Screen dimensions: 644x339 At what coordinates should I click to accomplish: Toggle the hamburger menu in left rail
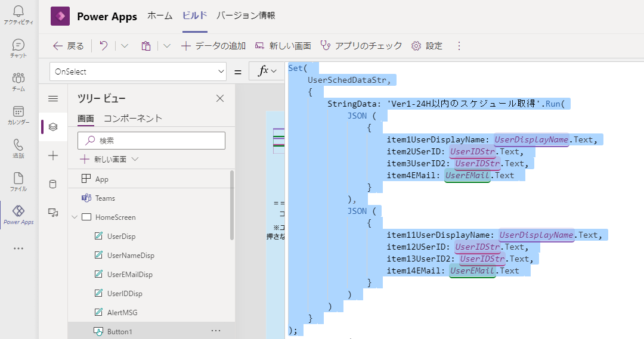click(x=53, y=98)
